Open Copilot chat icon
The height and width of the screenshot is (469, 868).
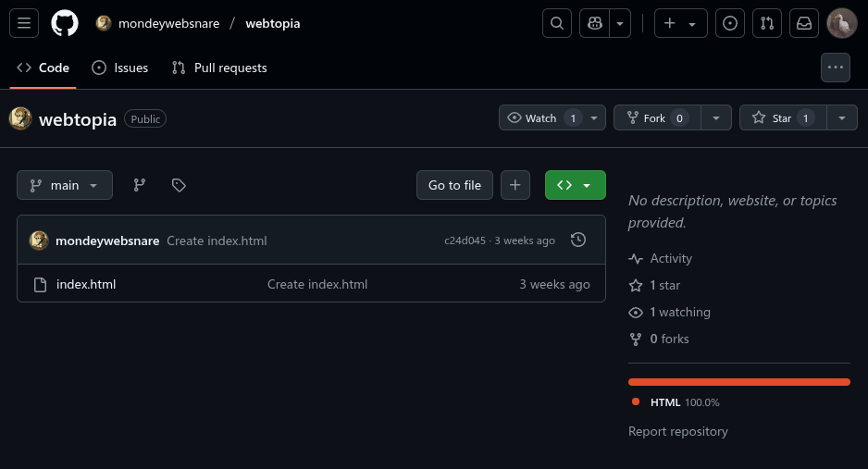594,23
